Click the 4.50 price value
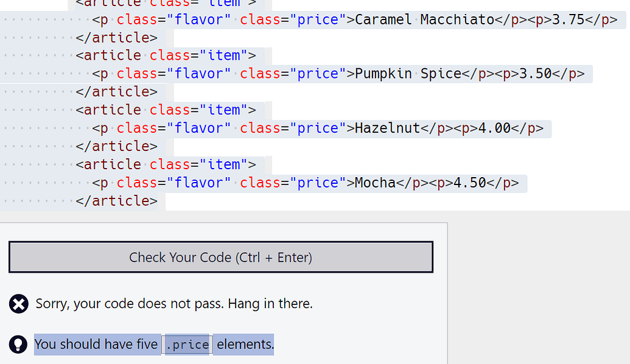The image size is (630, 364). pos(470,183)
